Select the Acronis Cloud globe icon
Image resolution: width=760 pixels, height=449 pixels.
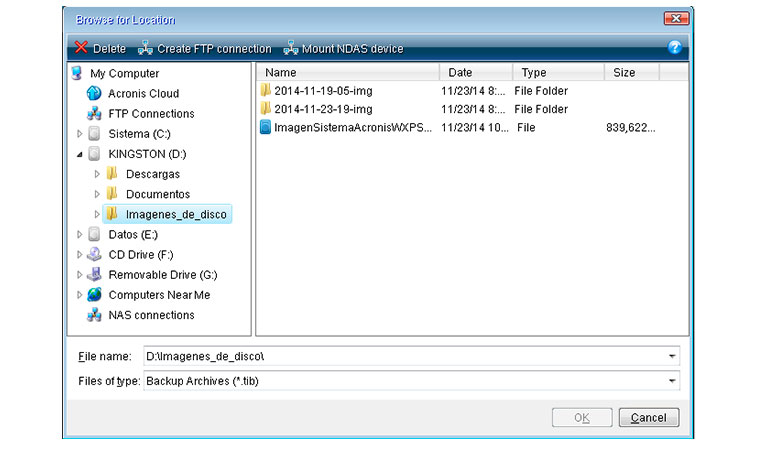point(94,93)
